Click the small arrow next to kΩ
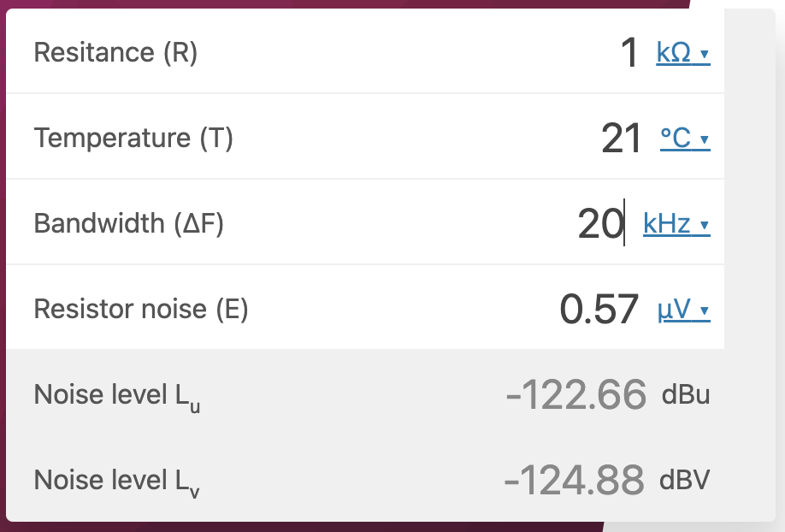 [705, 54]
